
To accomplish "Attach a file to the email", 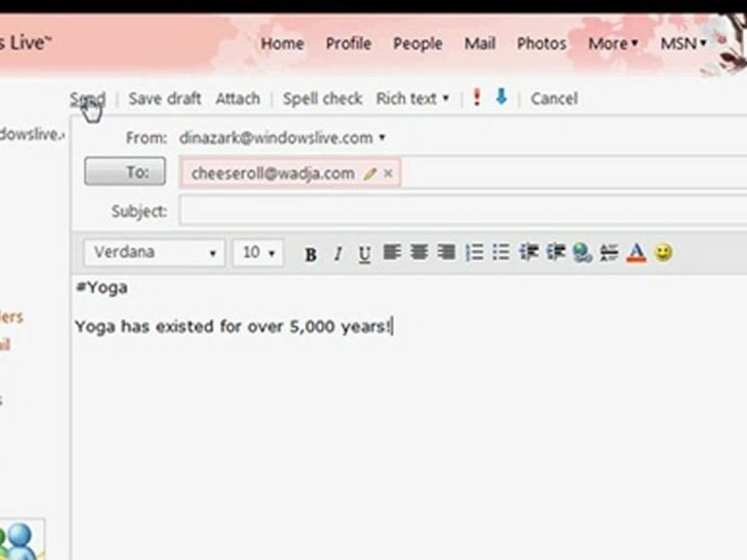I will (238, 99).
